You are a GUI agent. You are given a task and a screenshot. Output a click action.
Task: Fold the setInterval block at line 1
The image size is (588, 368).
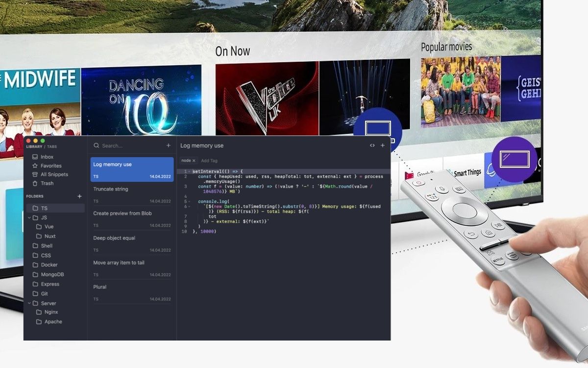189,171
